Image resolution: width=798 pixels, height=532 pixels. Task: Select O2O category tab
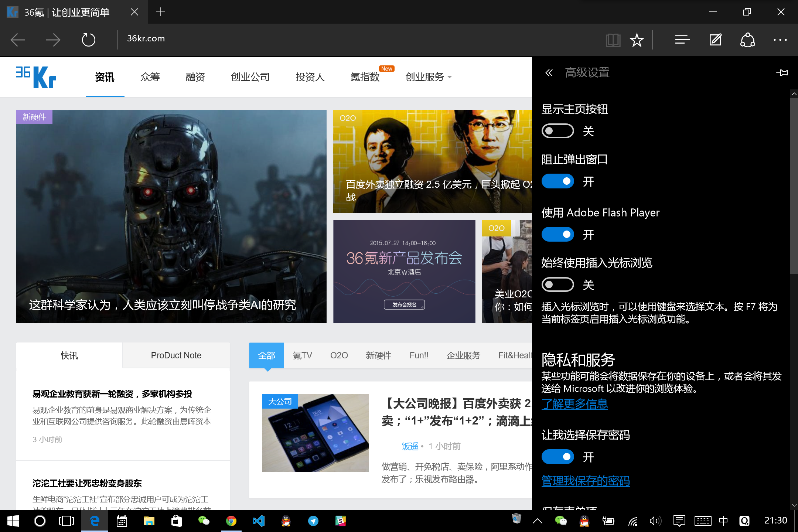(339, 355)
